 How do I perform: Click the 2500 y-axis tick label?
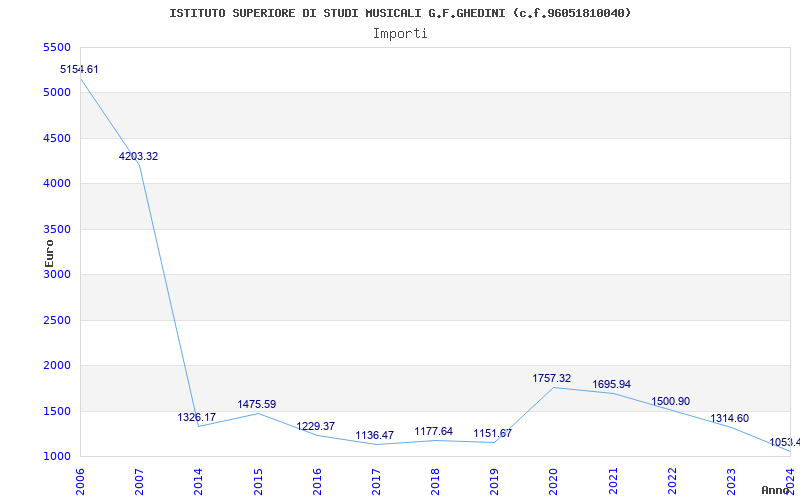click(x=57, y=320)
